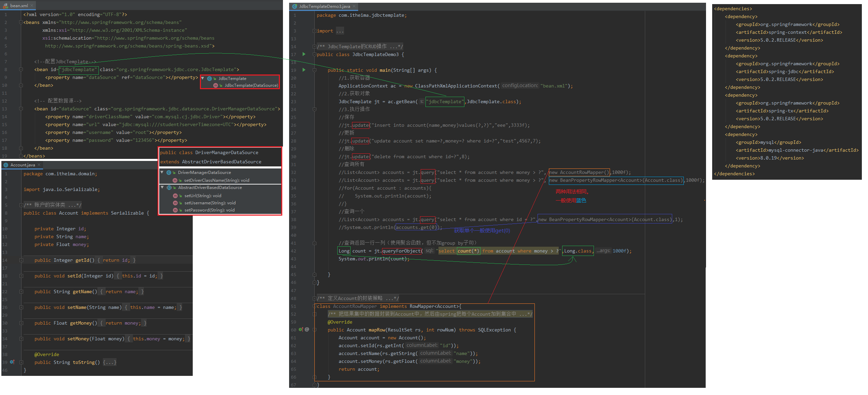The height and width of the screenshot is (395, 868).
Task: Click the columnLabel hint before "money"
Action: click(435, 361)
